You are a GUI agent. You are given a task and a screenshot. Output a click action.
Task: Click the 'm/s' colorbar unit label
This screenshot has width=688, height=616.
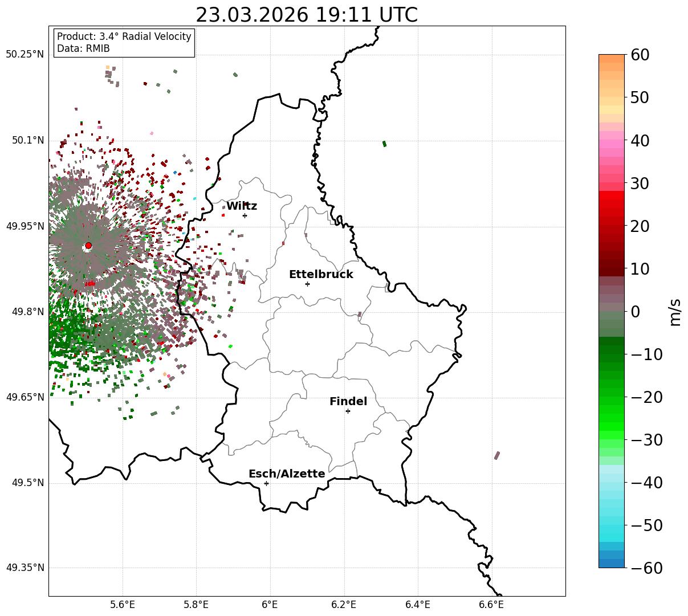675,312
